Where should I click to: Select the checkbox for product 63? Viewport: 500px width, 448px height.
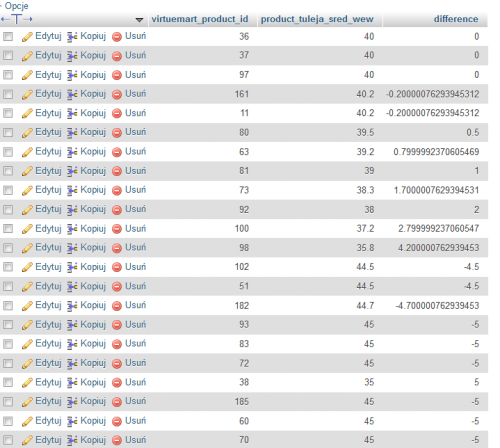8,152
